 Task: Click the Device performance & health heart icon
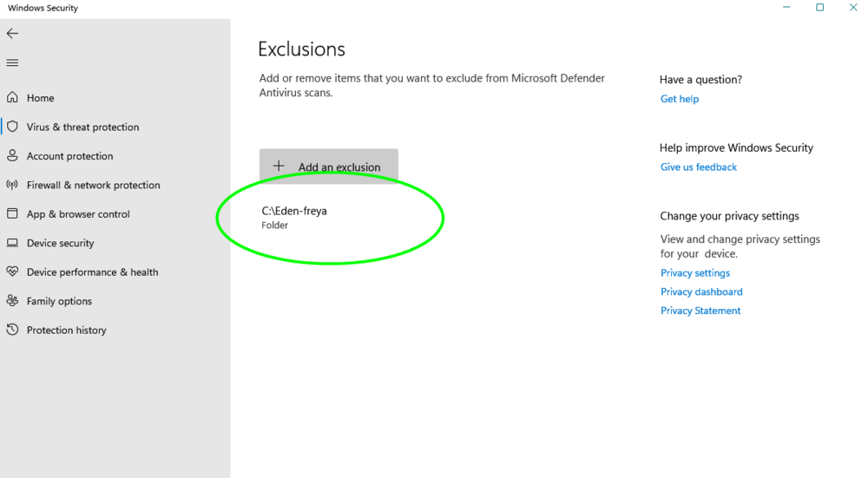12,272
